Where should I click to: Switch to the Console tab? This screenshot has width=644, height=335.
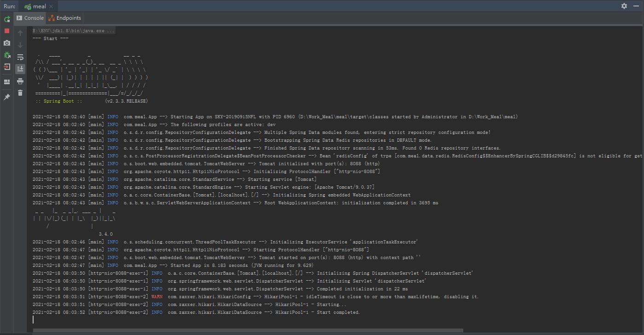pos(30,18)
